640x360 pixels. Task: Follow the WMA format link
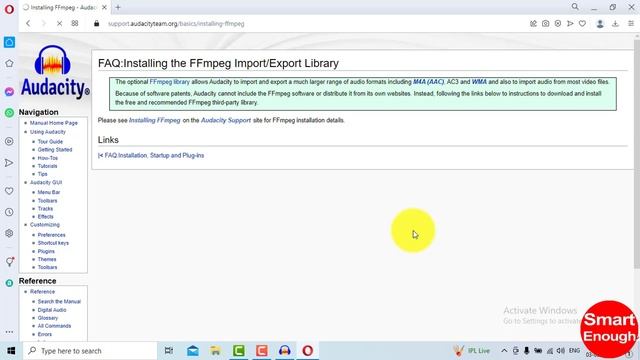click(479, 82)
